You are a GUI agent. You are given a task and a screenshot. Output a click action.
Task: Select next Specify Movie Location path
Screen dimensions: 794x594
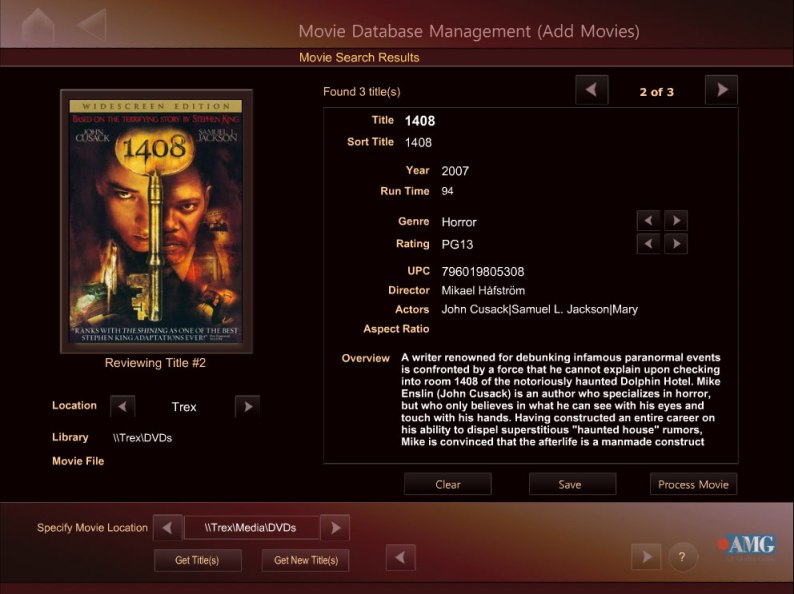click(335, 528)
